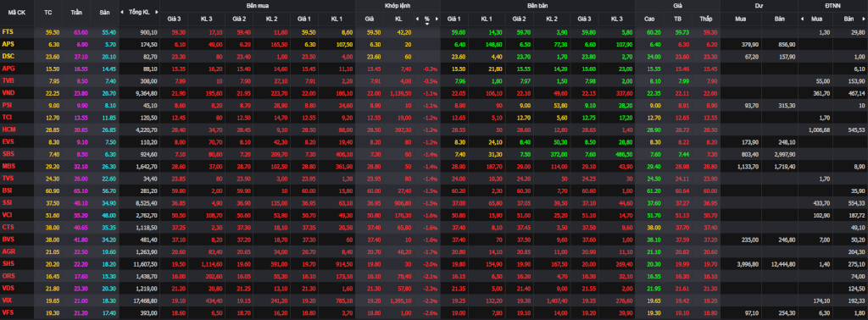Click the Cao column header
This screenshot has height=320, width=868.
(649, 19)
